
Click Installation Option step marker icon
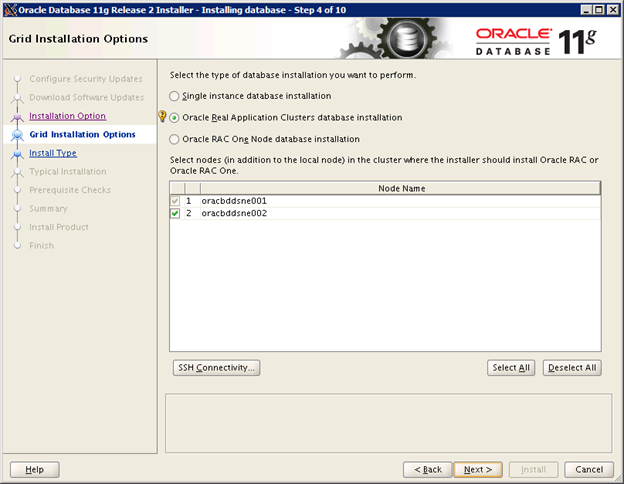(x=17, y=117)
